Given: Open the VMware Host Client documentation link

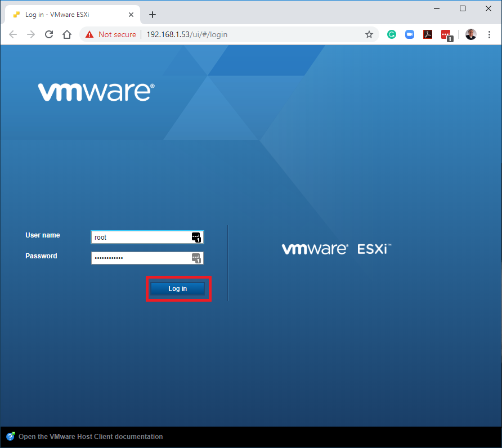Looking at the screenshot, I should [x=91, y=437].
